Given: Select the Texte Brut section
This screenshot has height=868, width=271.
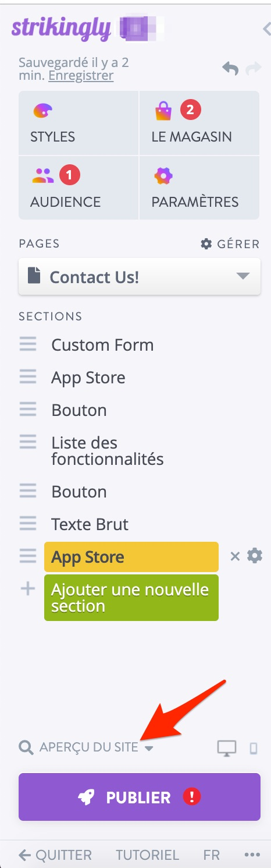Looking at the screenshot, I should (90, 524).
